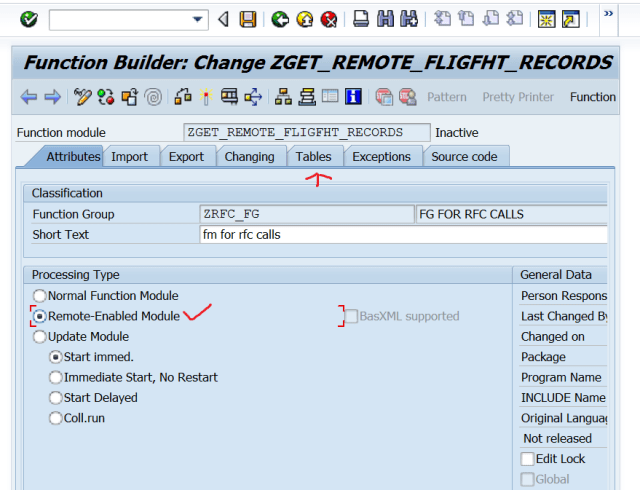Open the Export tab

(186, 157)
